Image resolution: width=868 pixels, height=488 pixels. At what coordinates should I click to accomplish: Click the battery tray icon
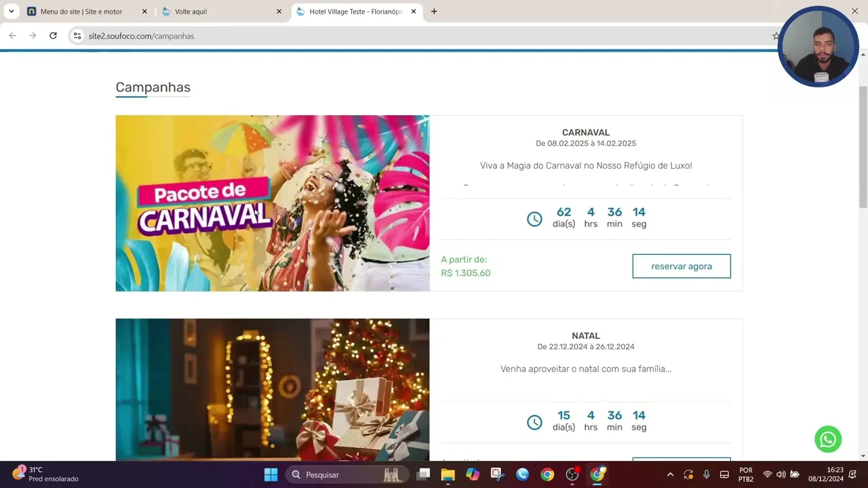795,474
